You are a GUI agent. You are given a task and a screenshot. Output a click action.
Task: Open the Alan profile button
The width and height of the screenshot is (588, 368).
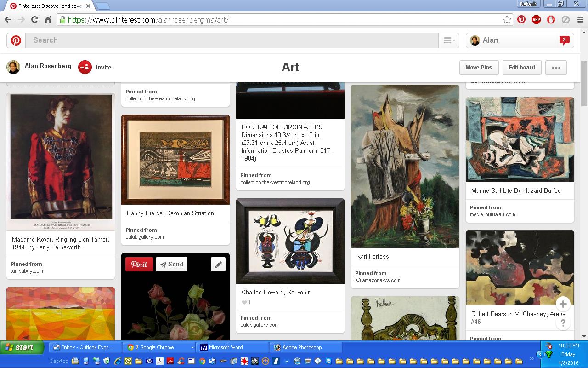click(x=510, y=40)
